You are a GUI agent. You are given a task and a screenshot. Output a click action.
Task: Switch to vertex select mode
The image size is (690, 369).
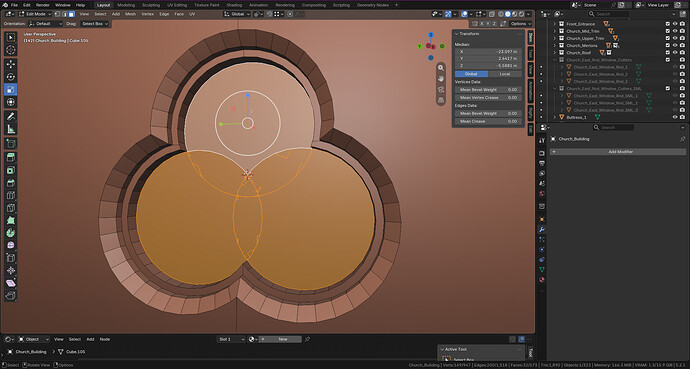pos(57,14)
